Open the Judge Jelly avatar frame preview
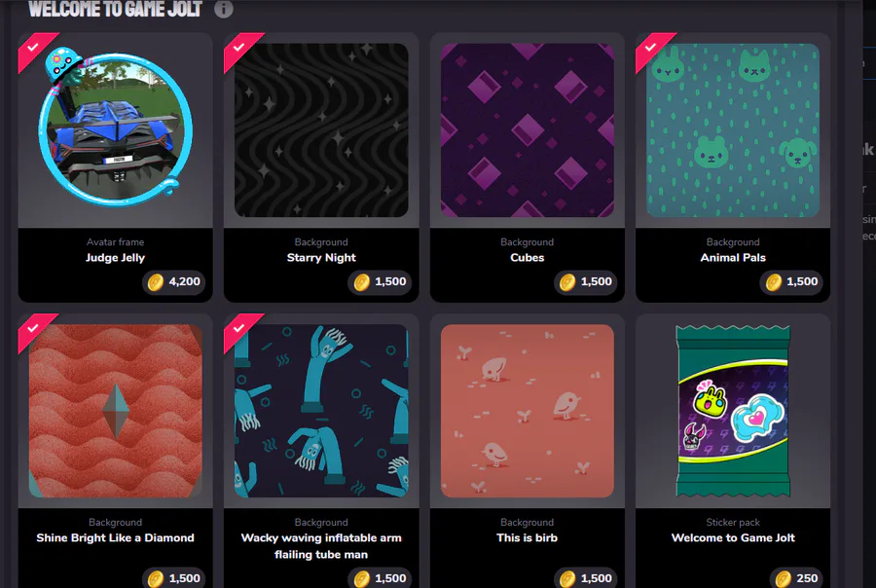Screen dimensions: 876x588 tap(116, 128)
